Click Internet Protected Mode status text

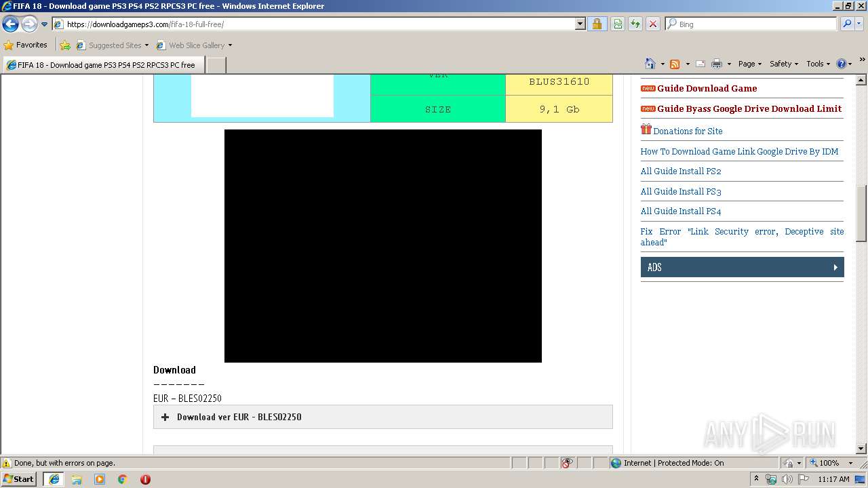coord(673,463)
